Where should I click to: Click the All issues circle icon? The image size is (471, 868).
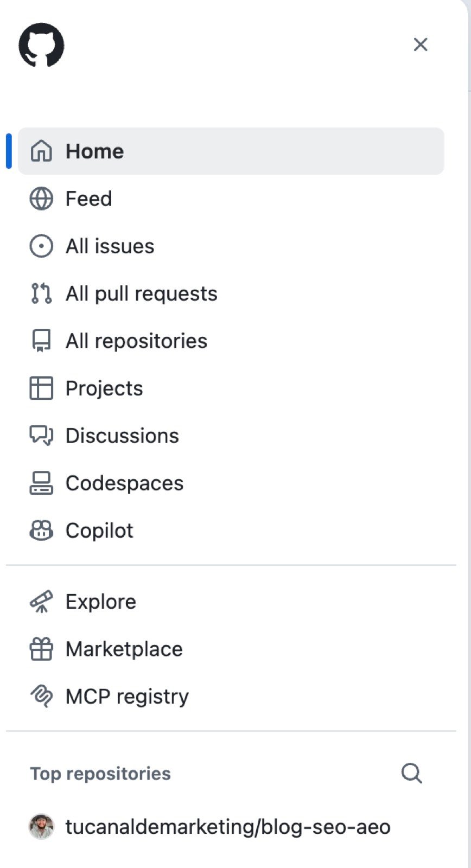pos(41,246)
